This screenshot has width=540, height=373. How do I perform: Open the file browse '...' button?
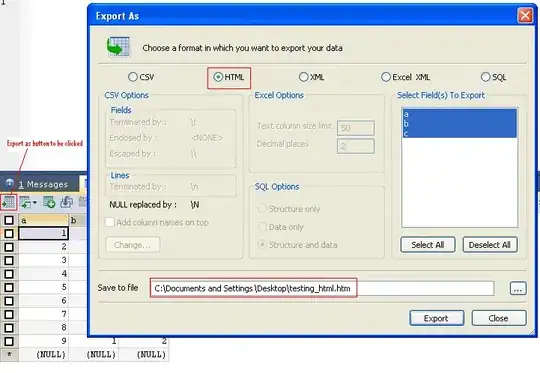(x=518, y=289)
